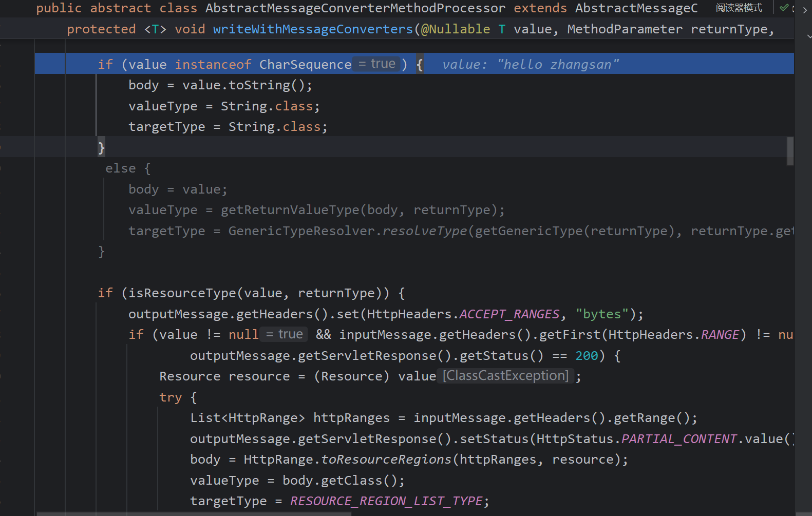Image resolution: width=812 pixels, height=516 pixels.
Task: Click the '= true' hint after null
Action: pos(285,334)
